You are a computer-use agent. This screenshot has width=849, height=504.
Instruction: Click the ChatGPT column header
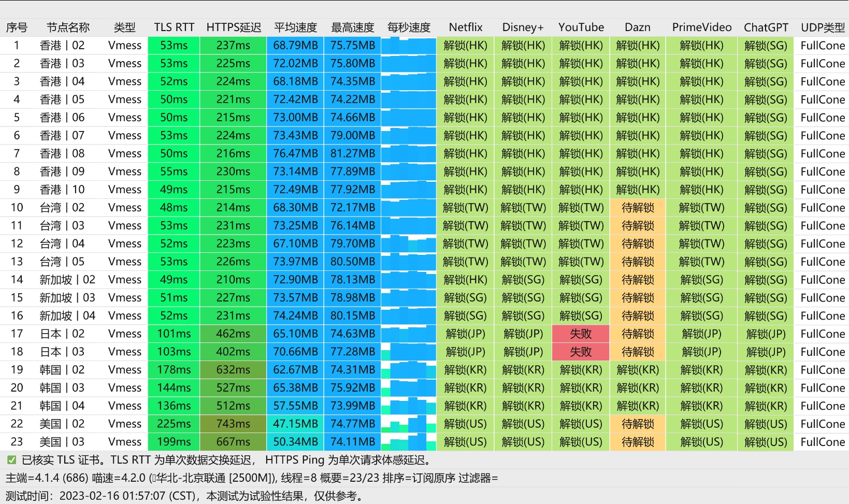766,27
